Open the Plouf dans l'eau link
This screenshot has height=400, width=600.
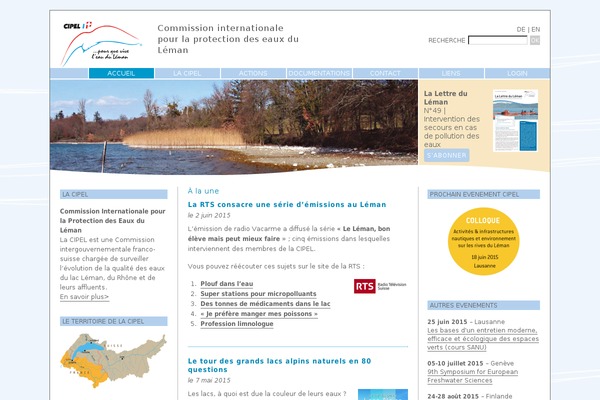pos(227,284)
